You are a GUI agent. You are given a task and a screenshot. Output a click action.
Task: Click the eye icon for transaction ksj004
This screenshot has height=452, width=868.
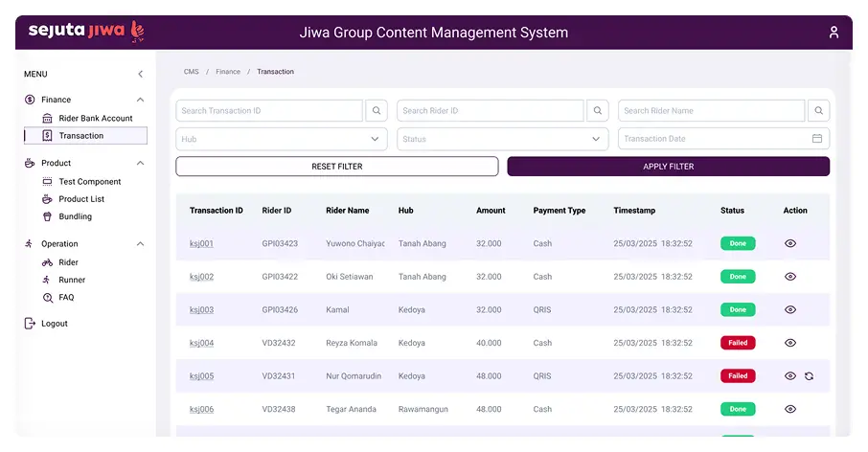tap(790, 343)
